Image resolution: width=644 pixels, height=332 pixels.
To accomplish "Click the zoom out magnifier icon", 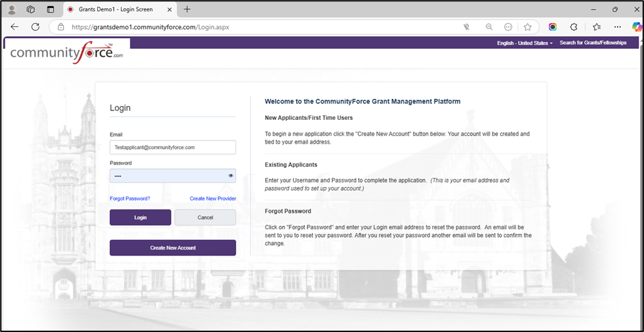I will pyautogui.click(x=489, y=27).
